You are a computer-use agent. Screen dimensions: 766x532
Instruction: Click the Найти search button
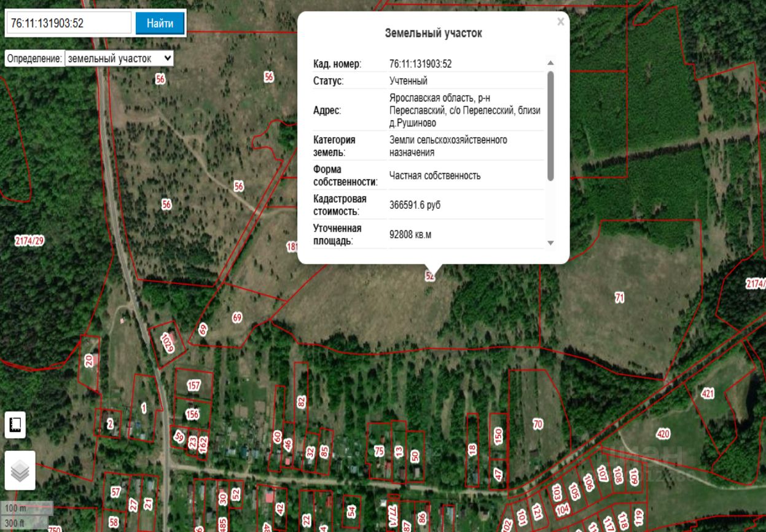coord(160,23)
